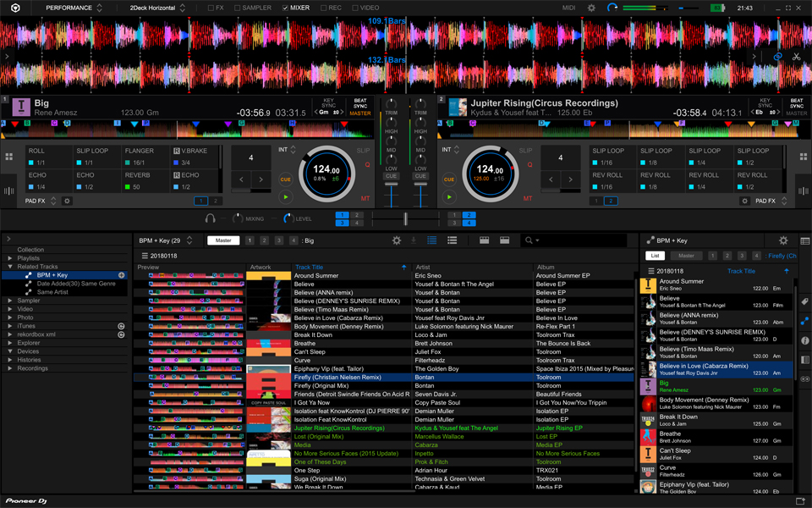This screenshot has width=812, height=508.
Task: Click mixer channel 1 headphone CUE button
Action: [391, 176]
